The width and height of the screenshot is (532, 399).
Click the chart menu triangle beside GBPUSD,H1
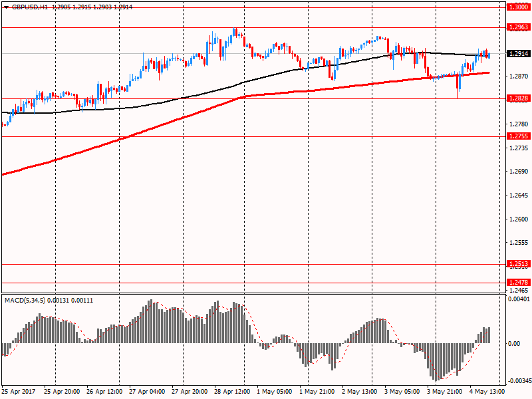pos(6,7)
